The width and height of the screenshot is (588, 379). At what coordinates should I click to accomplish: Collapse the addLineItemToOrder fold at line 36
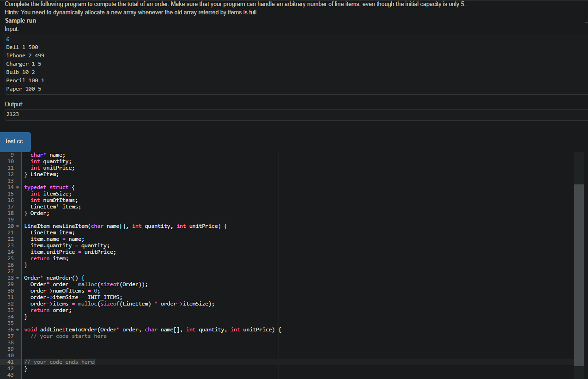(18, 330)
